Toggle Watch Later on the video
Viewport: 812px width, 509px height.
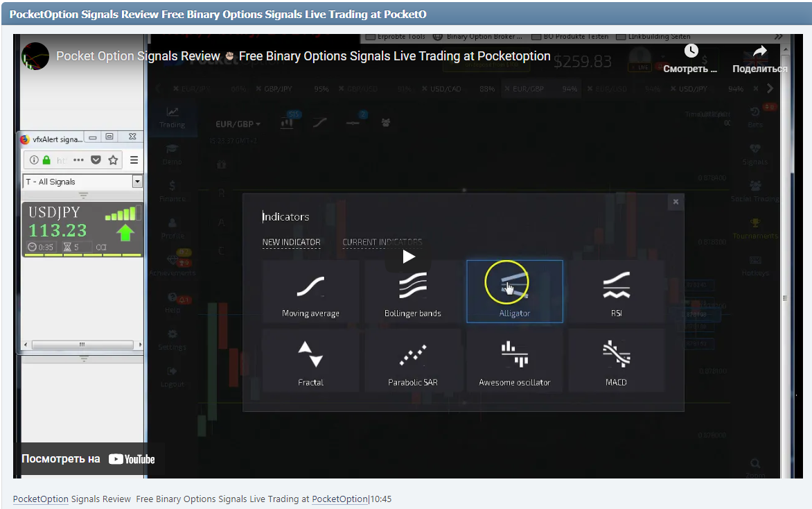pyautogui.click(x=691, y=51)
